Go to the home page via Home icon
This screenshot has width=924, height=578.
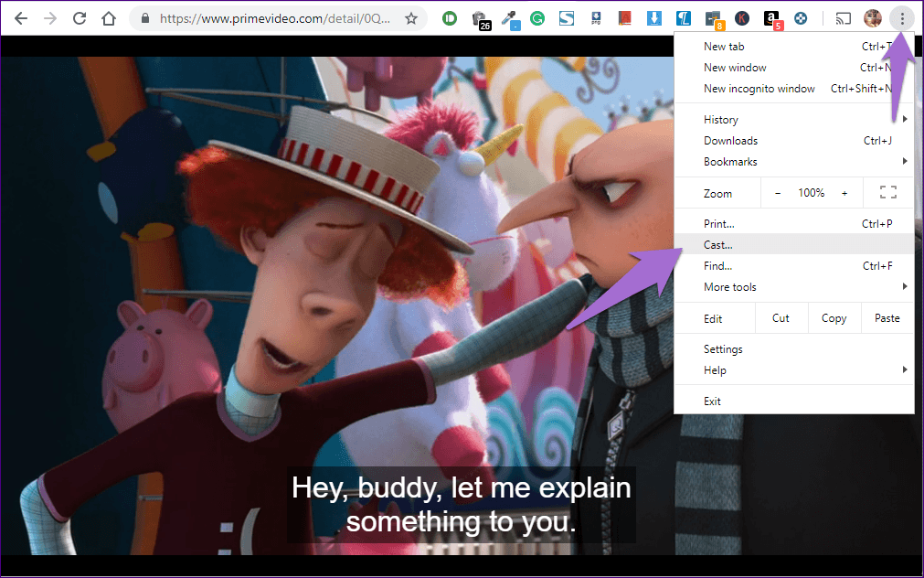pos(109,18)
